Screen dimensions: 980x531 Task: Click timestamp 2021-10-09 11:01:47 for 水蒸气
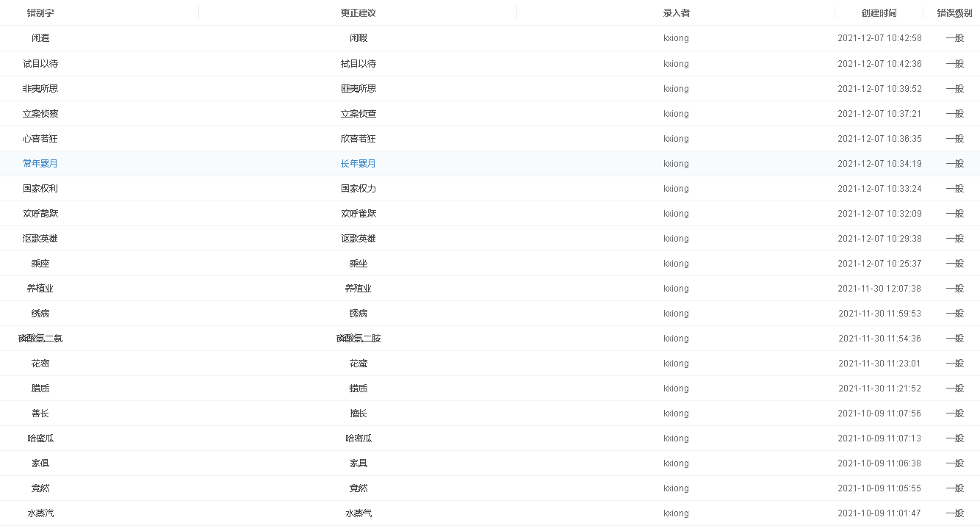click(x=879, y=513)
